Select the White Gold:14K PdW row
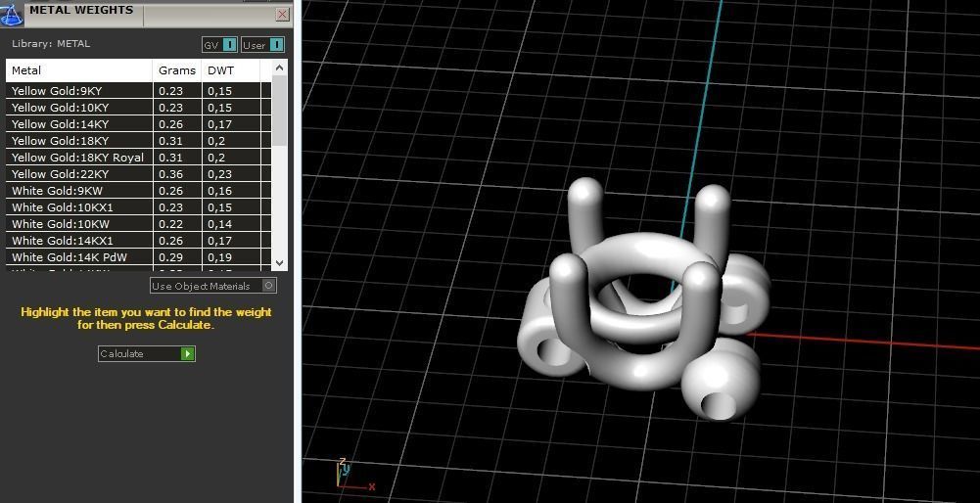Viewport: 980px width, 503px height. click(x=139, y=256)
